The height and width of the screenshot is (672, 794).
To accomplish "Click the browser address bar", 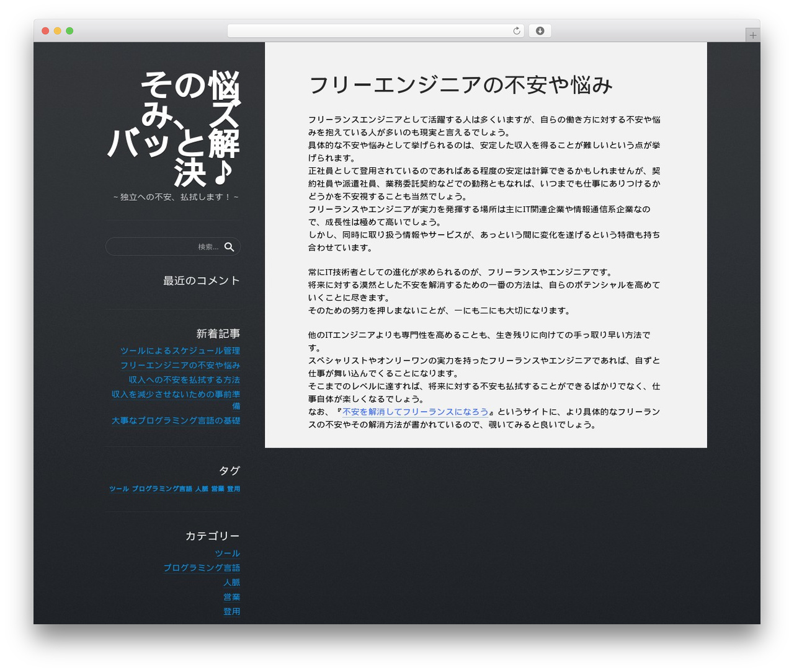I will point(375,31).
